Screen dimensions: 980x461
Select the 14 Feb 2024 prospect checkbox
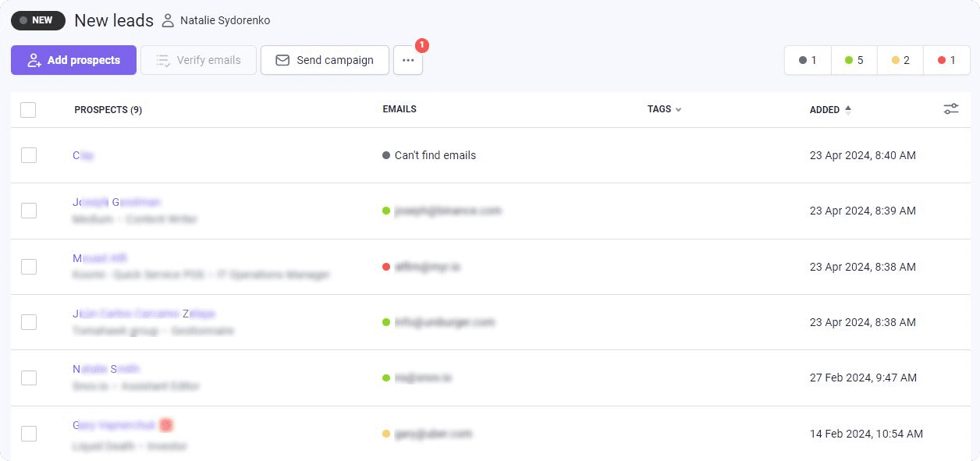click(x=29, y=434)
